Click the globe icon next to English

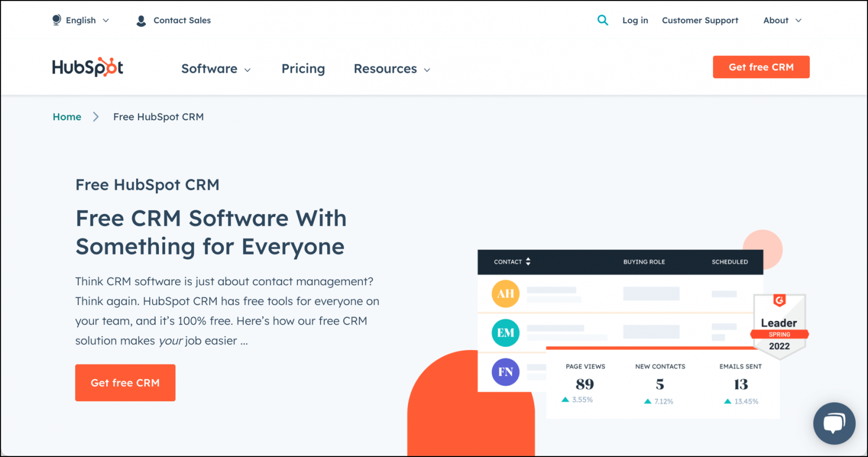click(x=56, y=20)
